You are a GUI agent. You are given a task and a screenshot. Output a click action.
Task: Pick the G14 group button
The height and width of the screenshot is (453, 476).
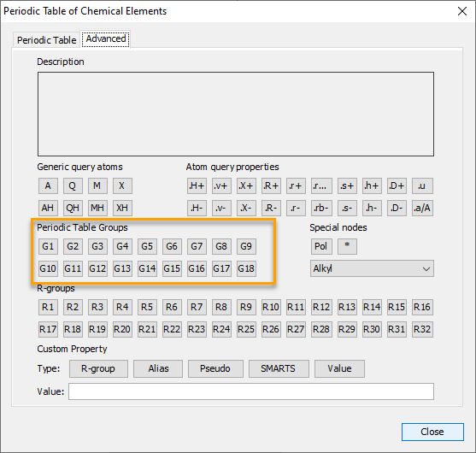pos(147,268)
